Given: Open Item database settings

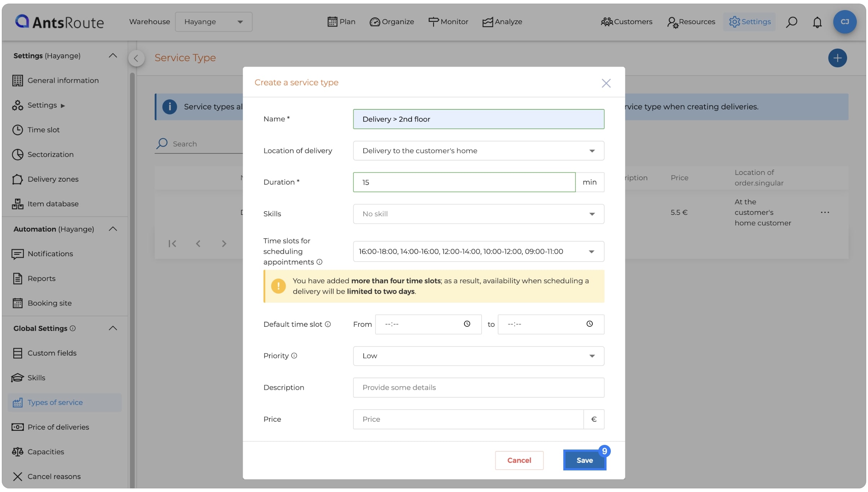Looking at the screenshot, I should tap(45, 204).
